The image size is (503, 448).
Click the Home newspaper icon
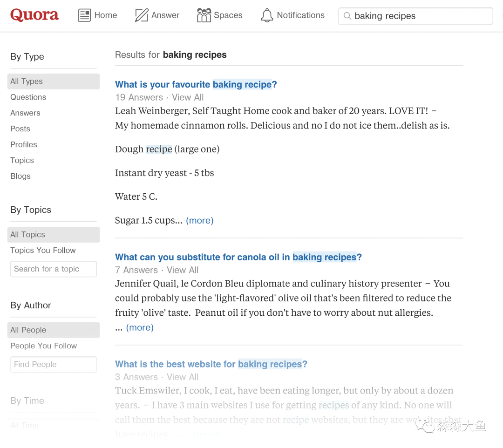84,15
